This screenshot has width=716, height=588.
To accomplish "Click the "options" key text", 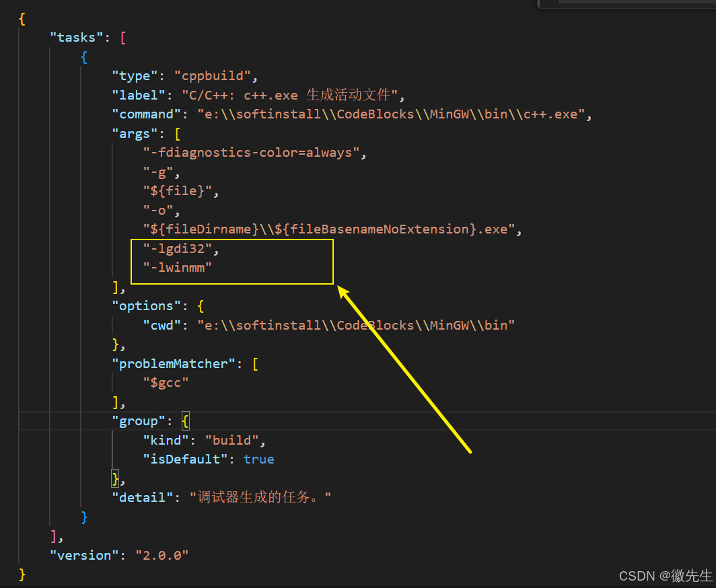I will pyautogui.click(x=146, y=306).
